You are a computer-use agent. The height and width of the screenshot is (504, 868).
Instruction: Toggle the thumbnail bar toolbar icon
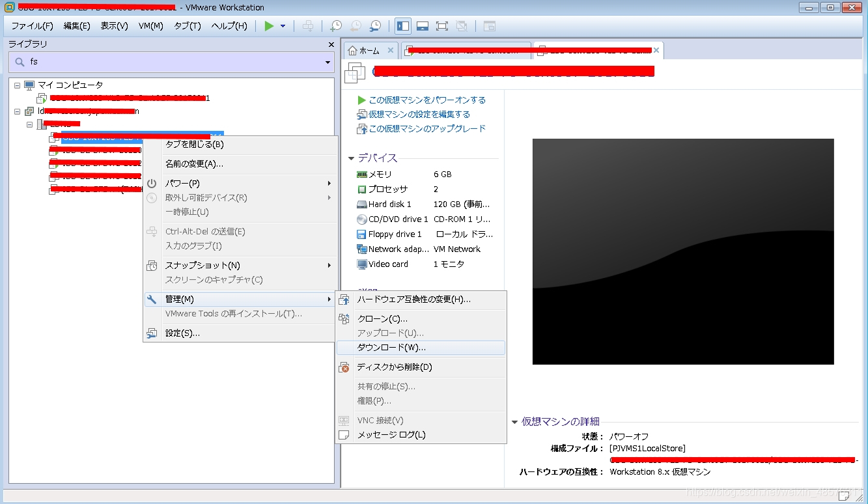pos(422,26)
